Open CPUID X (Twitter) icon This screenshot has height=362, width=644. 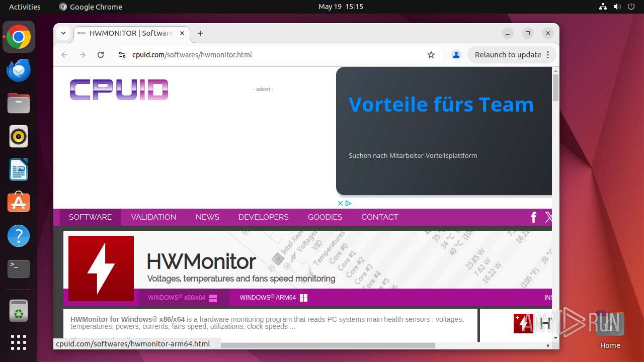pos(549,217)
